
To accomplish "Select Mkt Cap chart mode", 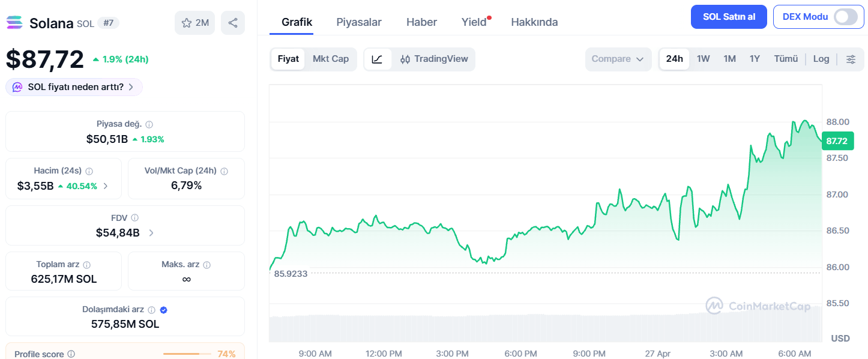I will click(x=331, y=59).
